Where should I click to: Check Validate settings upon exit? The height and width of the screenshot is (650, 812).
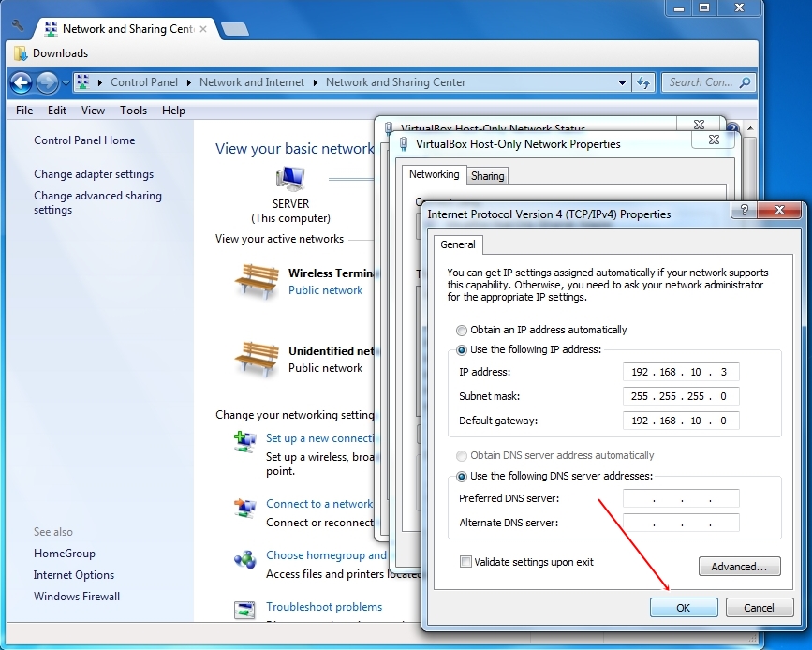466,562
